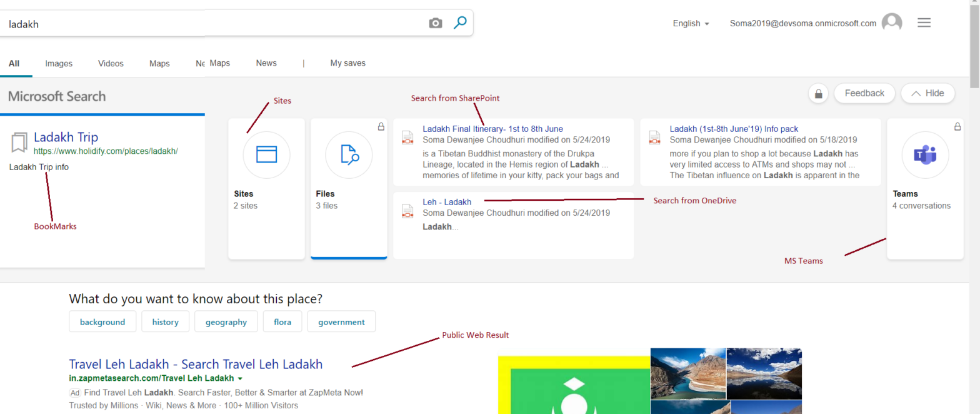This screenshot has width=980, height=414.
Task: Click the '4 conversations' text
Action: coord(921,206)
